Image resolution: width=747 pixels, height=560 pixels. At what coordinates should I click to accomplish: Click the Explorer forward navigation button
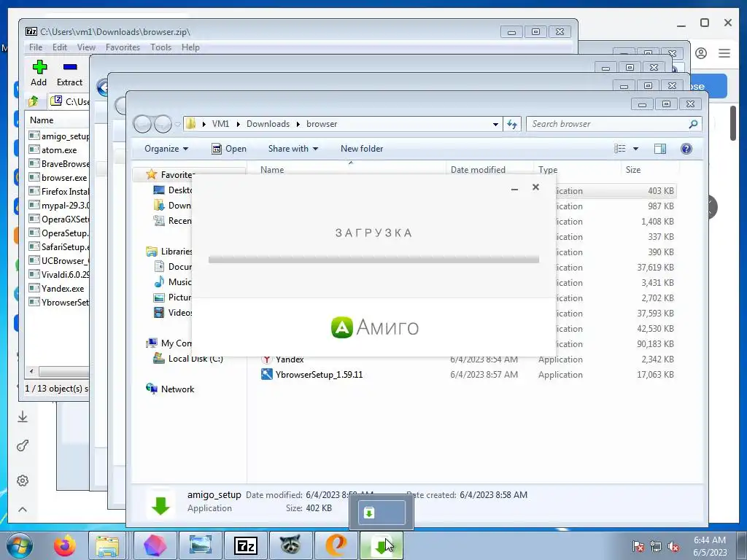[163, 124]
